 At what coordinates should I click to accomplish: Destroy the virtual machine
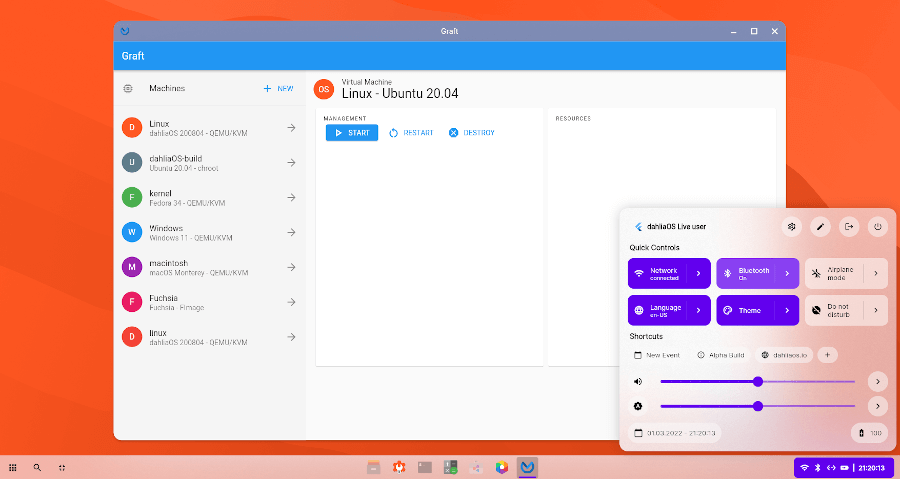472,133
